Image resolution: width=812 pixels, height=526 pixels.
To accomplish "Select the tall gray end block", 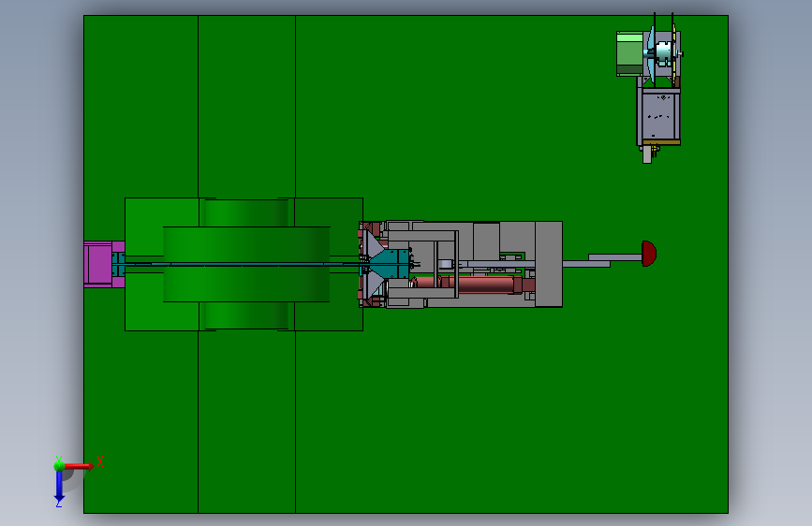I will point(549,264).
